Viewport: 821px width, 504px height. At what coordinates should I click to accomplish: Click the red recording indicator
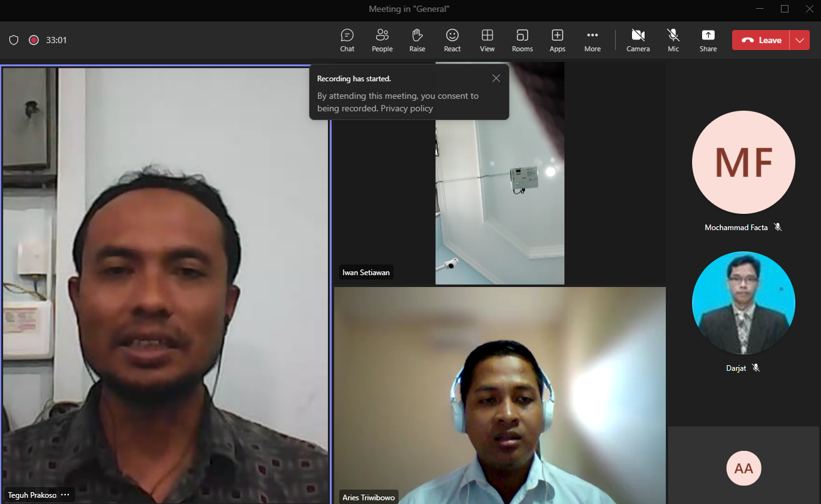pyautogui.click(x=34, y=40)
